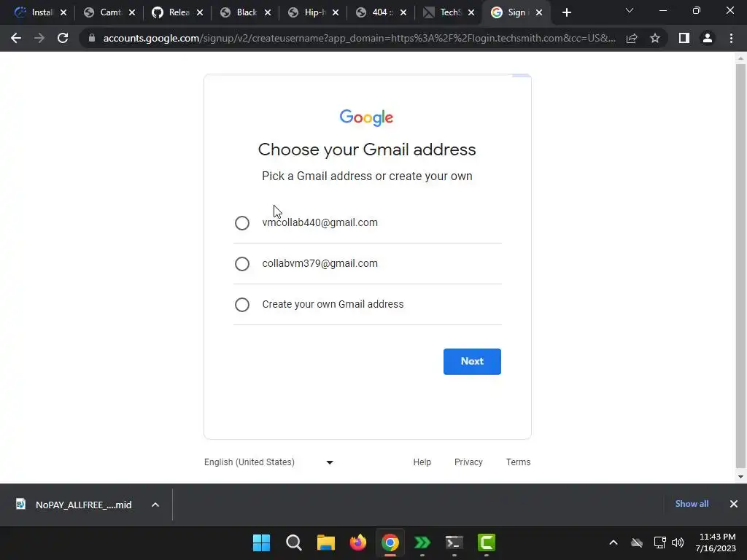
Task: Reload the page with the refresh icon
Action: 63,38
